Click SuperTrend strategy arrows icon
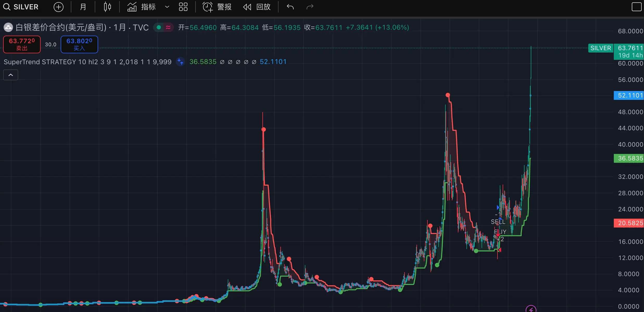The height and width of the screenshot is (312, 644). [x=180, y=62]
